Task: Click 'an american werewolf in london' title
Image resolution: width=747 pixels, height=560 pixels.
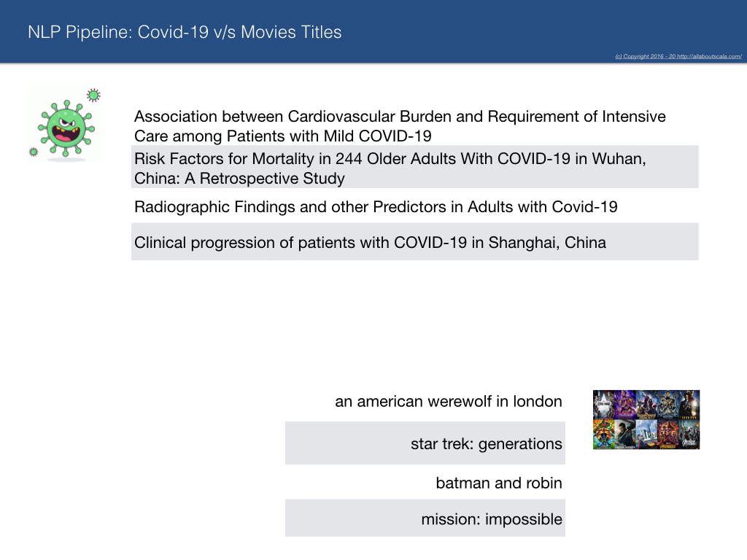Action: [x=449, y=402]
